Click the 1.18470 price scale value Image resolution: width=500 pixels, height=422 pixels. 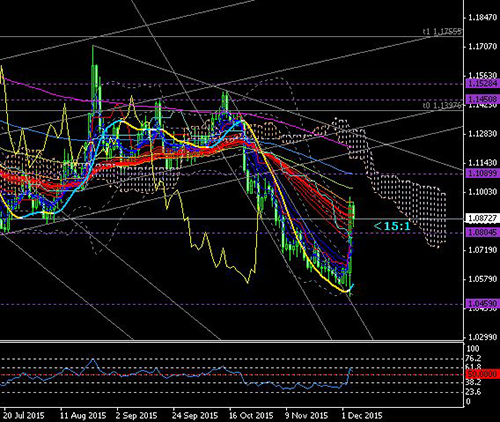tap(482, 17)
